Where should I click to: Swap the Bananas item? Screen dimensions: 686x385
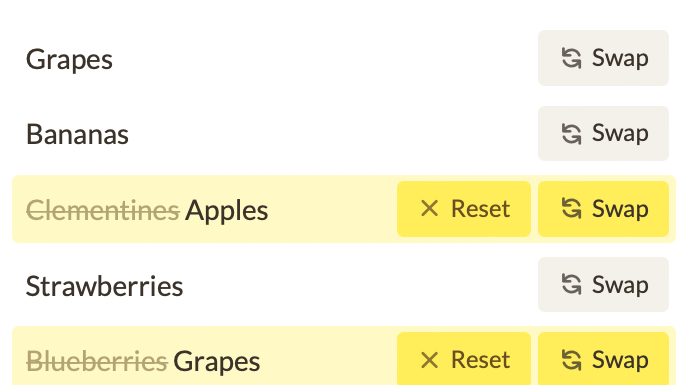(x=603, y=133)
